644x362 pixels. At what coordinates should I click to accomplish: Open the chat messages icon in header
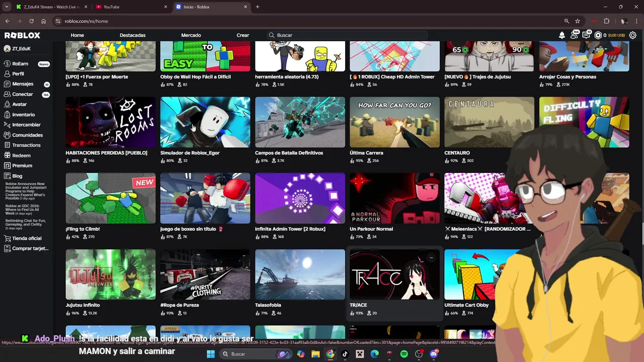[586, 35]
